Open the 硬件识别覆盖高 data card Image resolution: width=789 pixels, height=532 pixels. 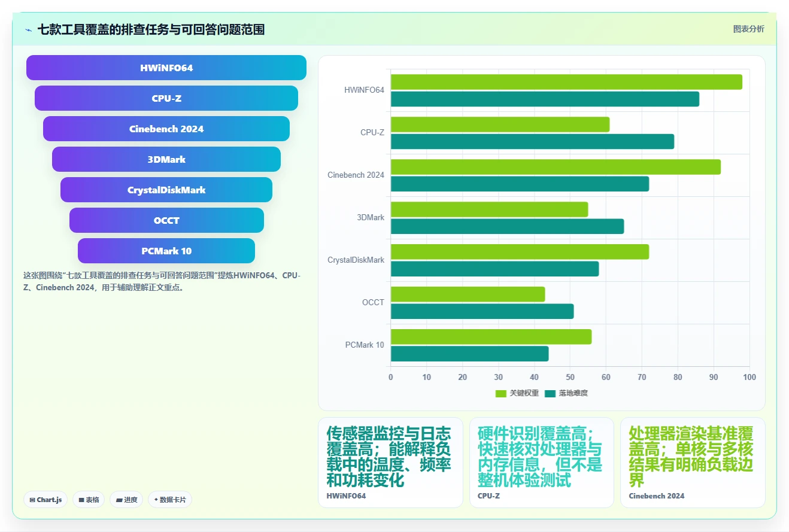[542, 463]
